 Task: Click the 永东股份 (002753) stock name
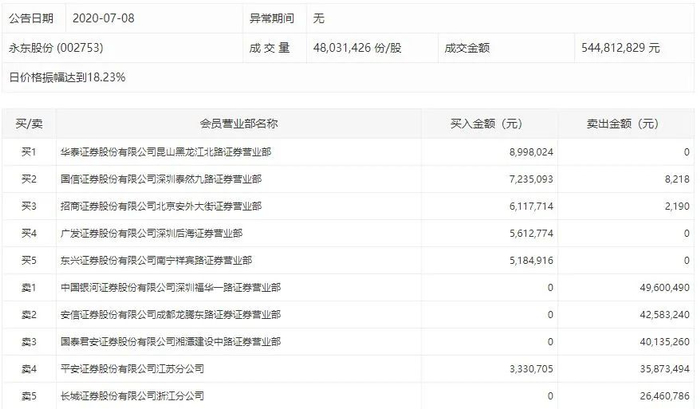click(56, 48)
